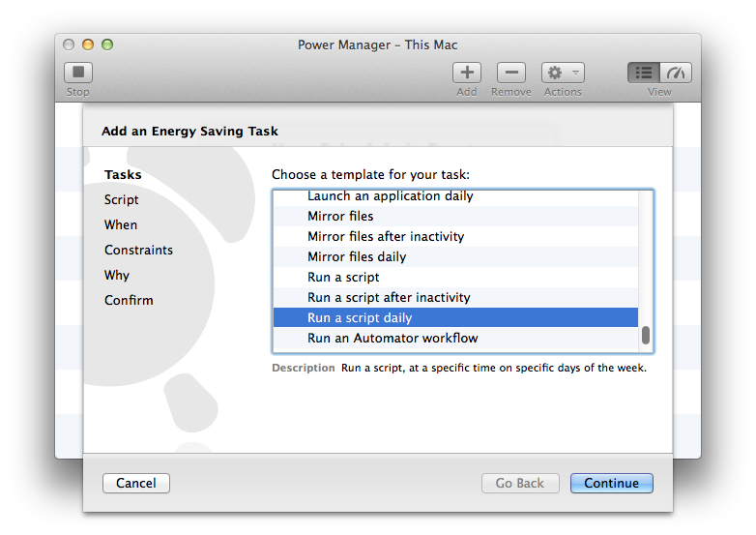This screenshot has height=535, width=756.
Task: Click the green zoom window button
Action: pyautogui.click(x=107, y=45)
